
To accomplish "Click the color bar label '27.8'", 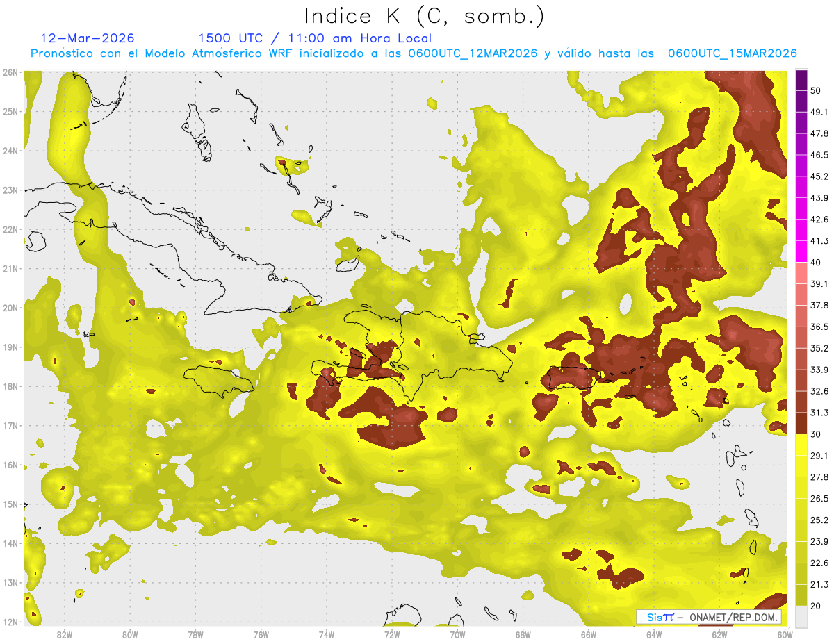I will (x=819, y=477).
